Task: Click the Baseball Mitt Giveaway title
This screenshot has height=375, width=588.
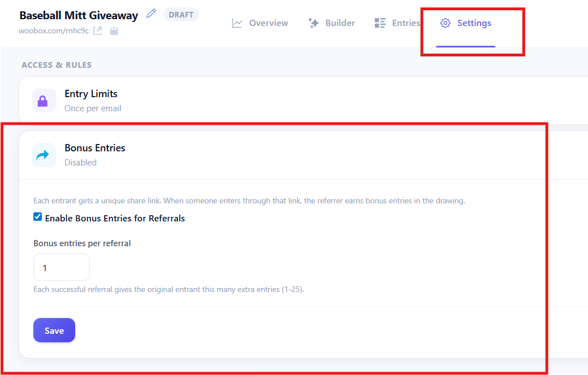Action: [x=79, y=15]
